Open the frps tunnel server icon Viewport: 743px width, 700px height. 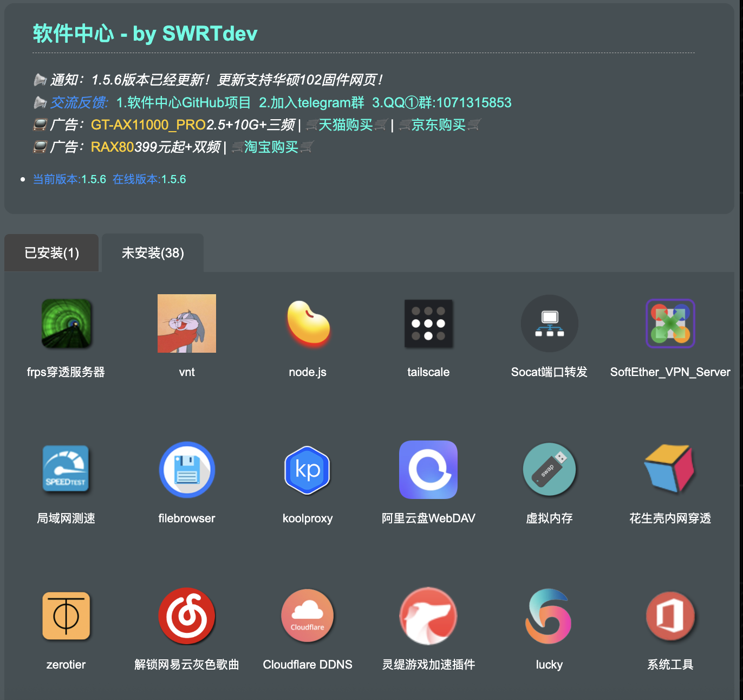click(x=66, y=323)
